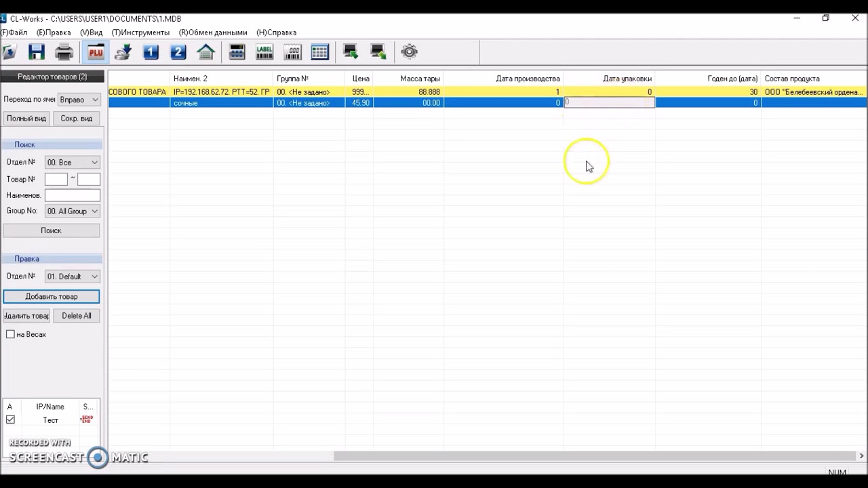The height and width of the screenshot is (488, 868).
Task: Click the blue number 2 icon
Action: point(178,52)
